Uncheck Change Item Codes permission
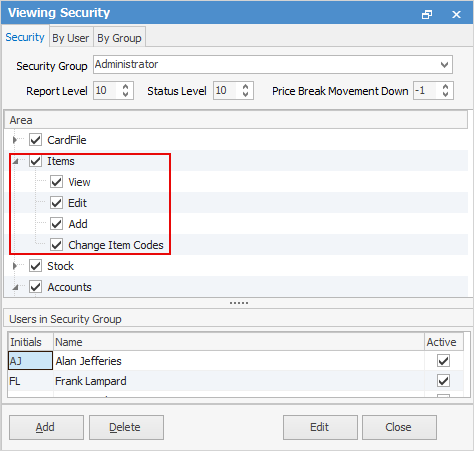The height and width of the screenshot is (451, 474). click(56, 245)
